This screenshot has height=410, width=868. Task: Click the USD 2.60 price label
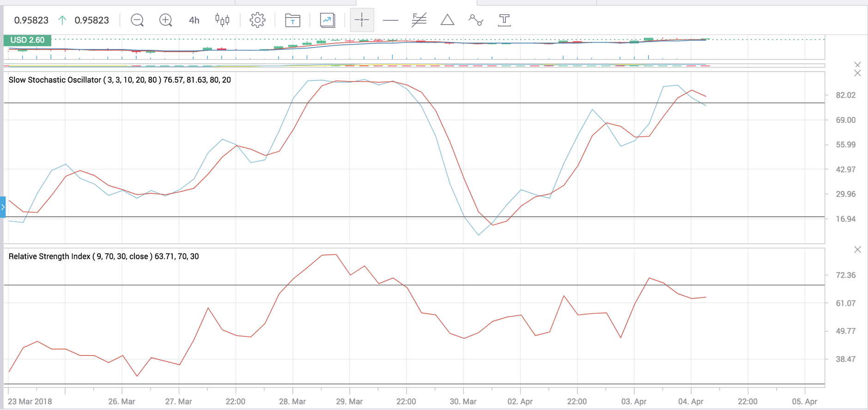pos(27,40)
